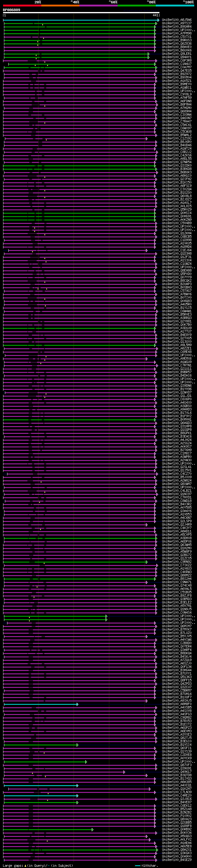This screenshot has width=197, height=868.
Task: Select the UniRef100_A4VIW6 label
Action: point(176,640)
